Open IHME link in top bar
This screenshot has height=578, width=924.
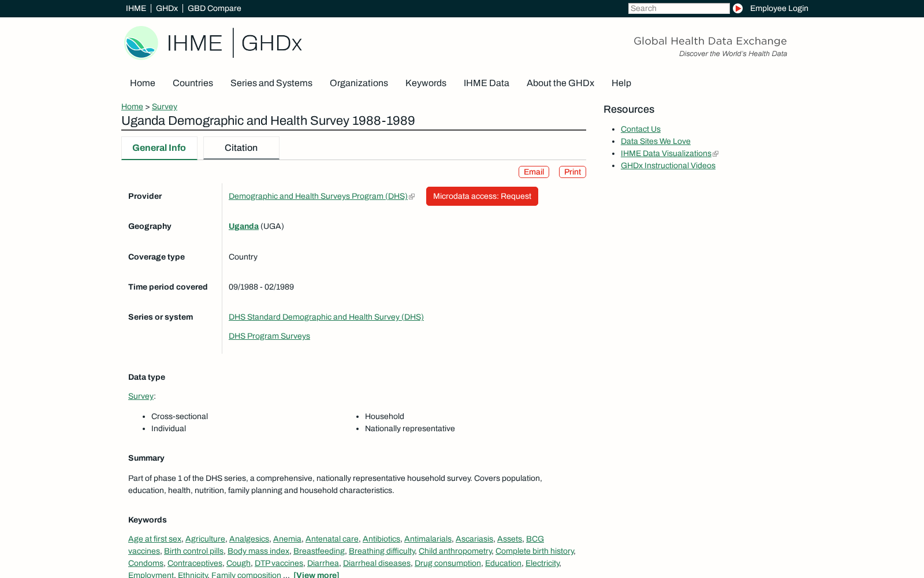pyautogui.click(x=136, y=8)
